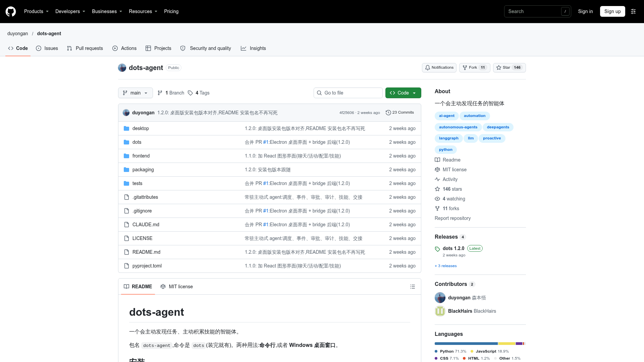Click the JavaScript yellow language bar segment
Image resolution: width=644 pixels, height=362 pixels.
click(x=507, y=344)
